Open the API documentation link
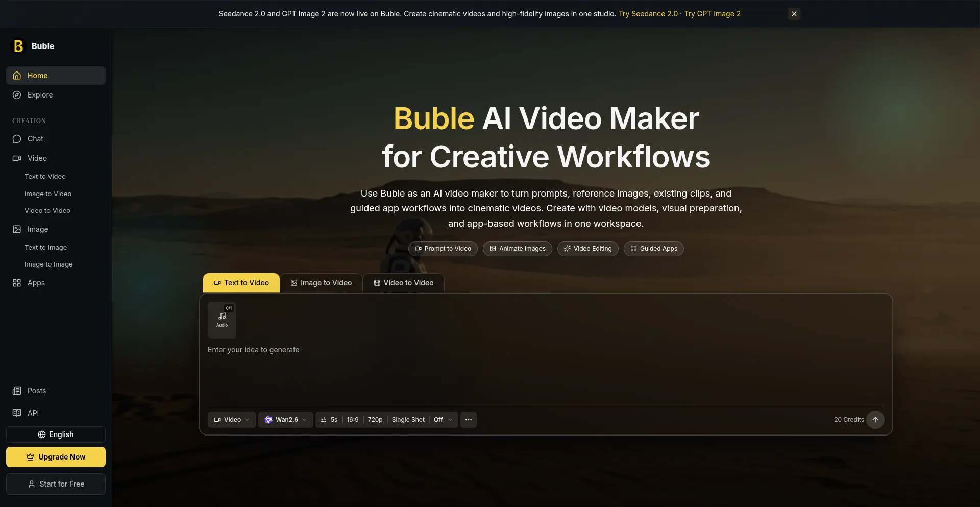 [56, 413]
